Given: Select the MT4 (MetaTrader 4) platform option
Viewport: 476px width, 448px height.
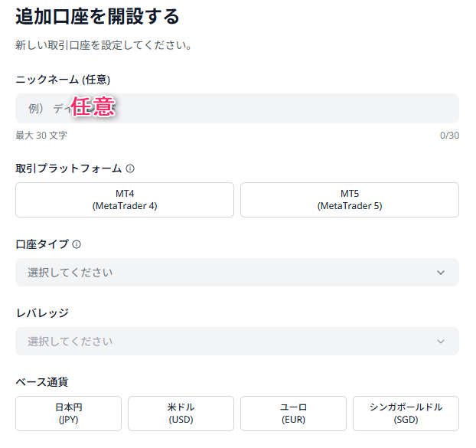Looking at the screenshot, I should point(125,200).
